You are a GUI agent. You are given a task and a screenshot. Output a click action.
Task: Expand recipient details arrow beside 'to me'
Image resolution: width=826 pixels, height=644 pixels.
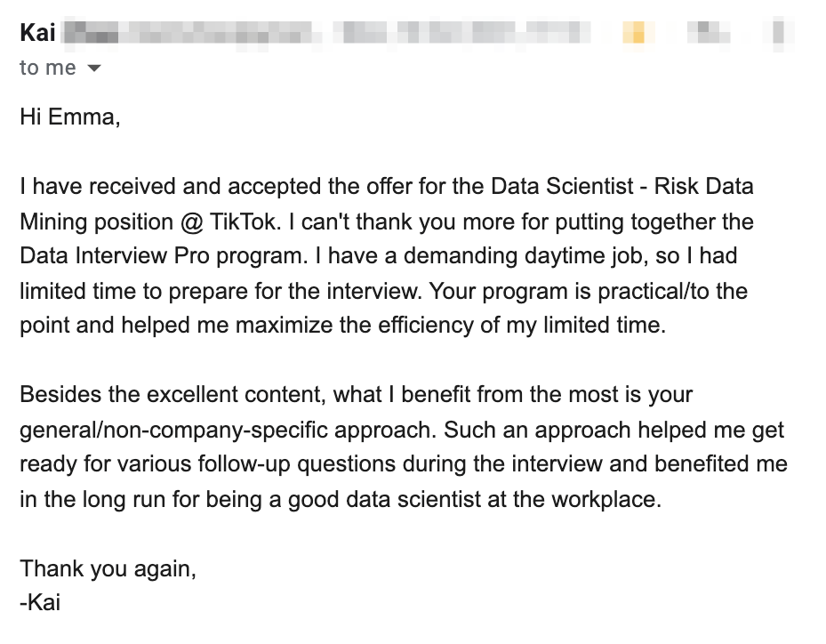(93, 68)
